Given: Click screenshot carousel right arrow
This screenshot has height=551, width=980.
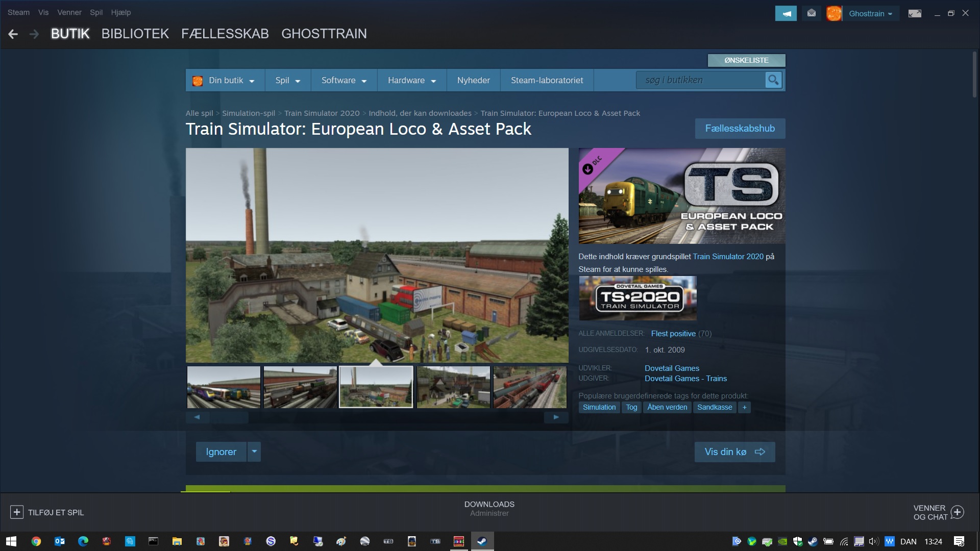Looking at the screenshot, I should (x=556, y=417).
